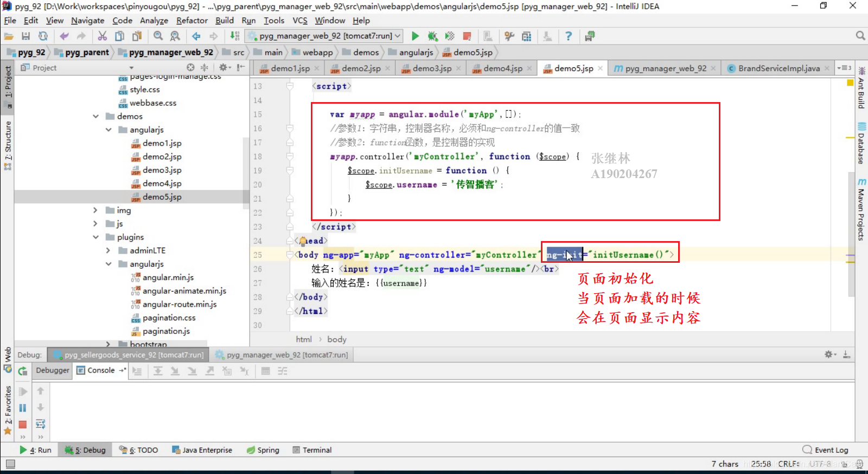Screen dimensions: 868x474
Task: Open the Terminal tool window
Action: (312, 450)
